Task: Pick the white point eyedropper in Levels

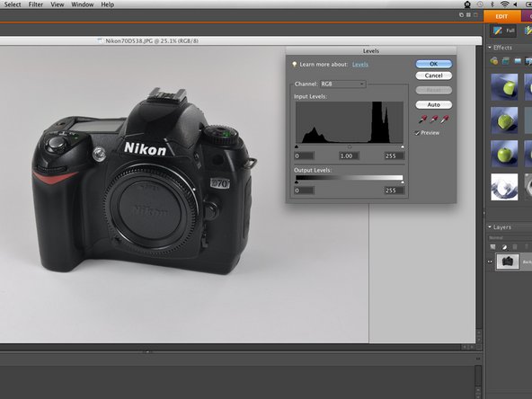Action: (x=445, y=120)
